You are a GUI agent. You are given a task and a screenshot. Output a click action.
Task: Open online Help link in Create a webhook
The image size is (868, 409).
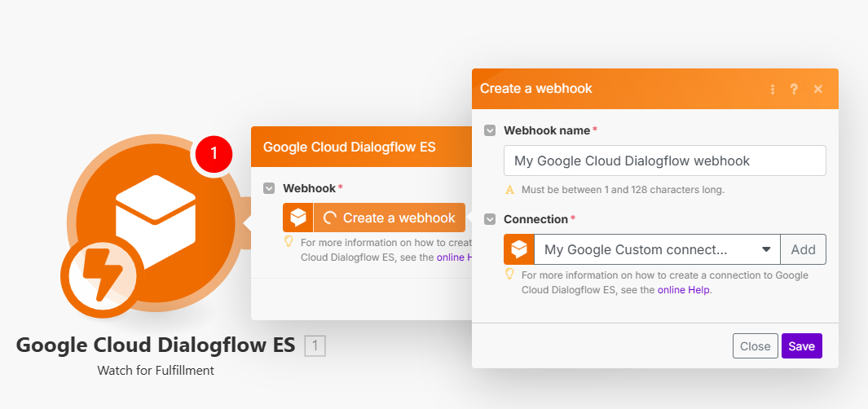(x=683, y=289)
